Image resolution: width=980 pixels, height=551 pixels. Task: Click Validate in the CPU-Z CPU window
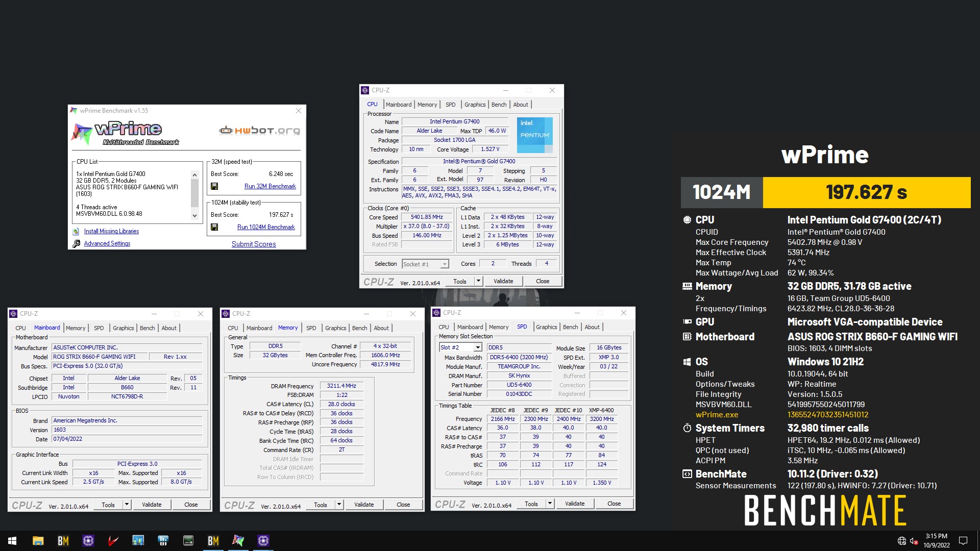(503, 281)
